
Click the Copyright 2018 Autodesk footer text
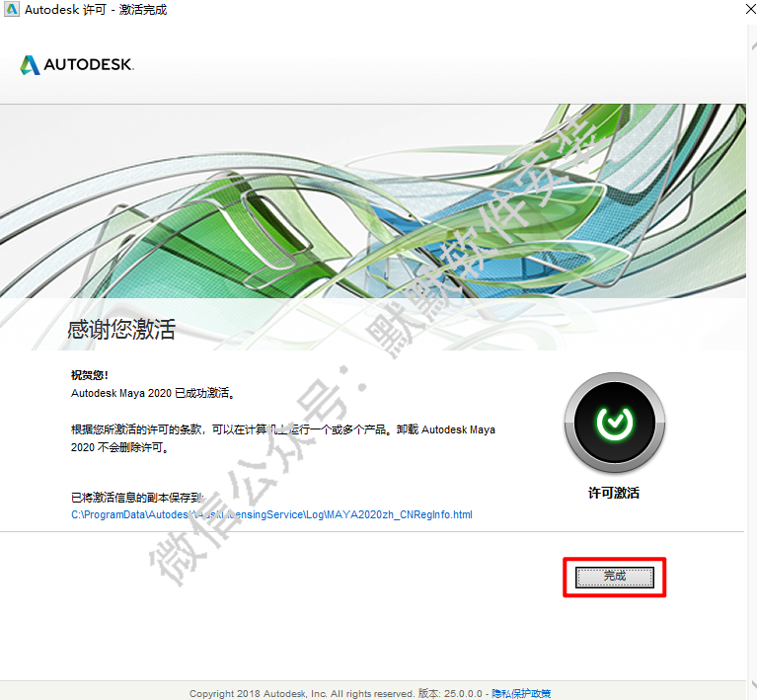click(296, 693)
